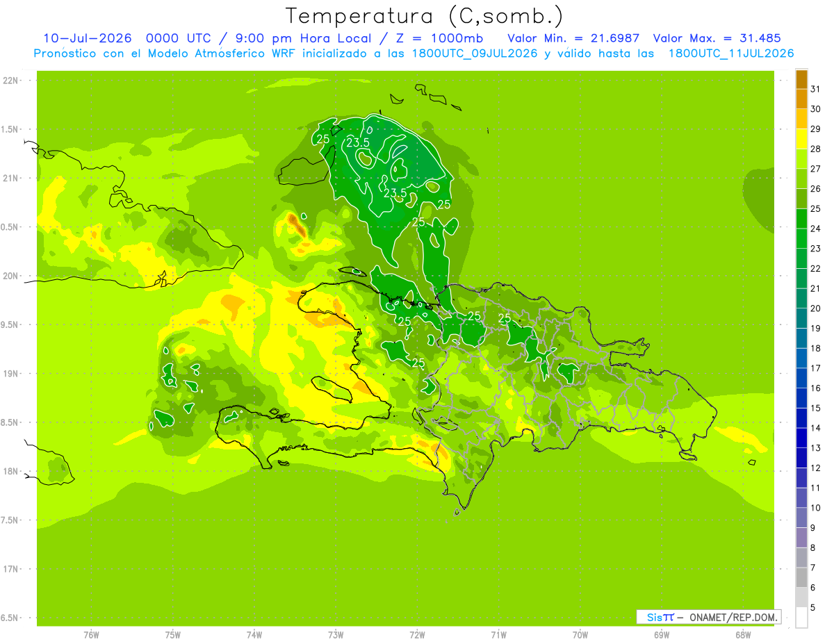
Task: Click the orange colorbar segment between 30 and 31
Action: 801,99
